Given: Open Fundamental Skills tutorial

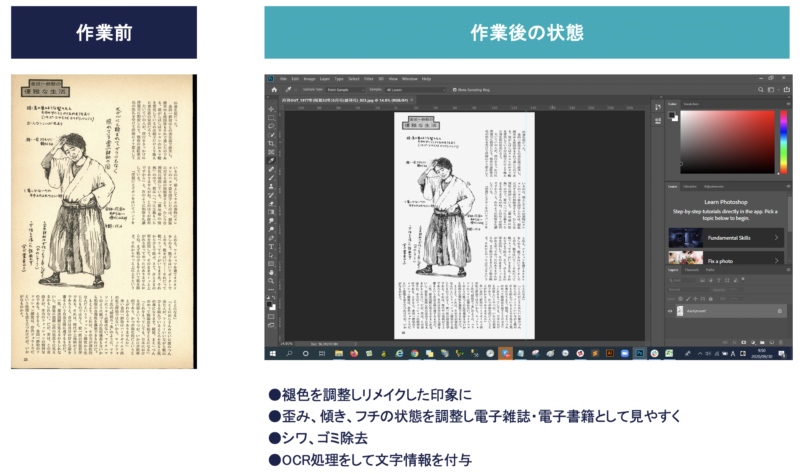Looking at the screenshot, I should [x=726, y=238].
